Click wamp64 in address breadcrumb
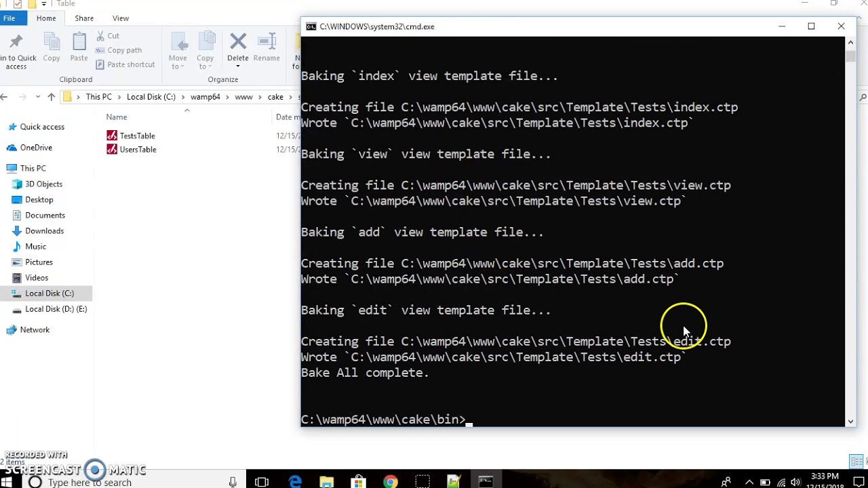Screen dimensions: 868x488 pos(205,97)
